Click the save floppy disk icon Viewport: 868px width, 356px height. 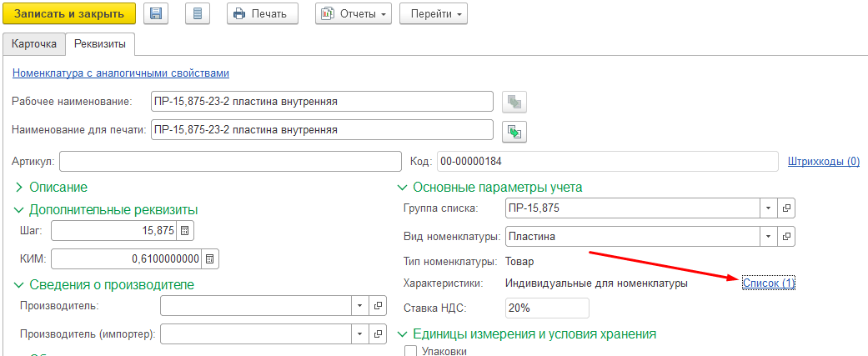pos(156,13)
